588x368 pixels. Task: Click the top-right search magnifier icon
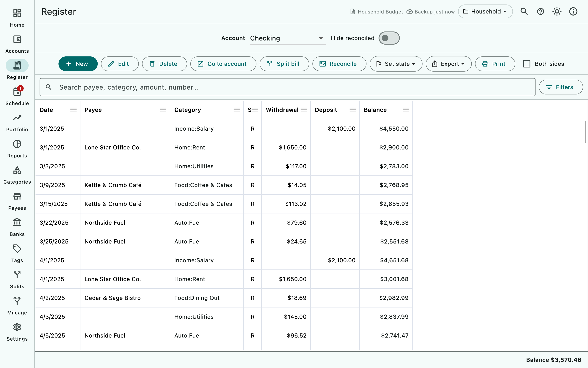524,11
